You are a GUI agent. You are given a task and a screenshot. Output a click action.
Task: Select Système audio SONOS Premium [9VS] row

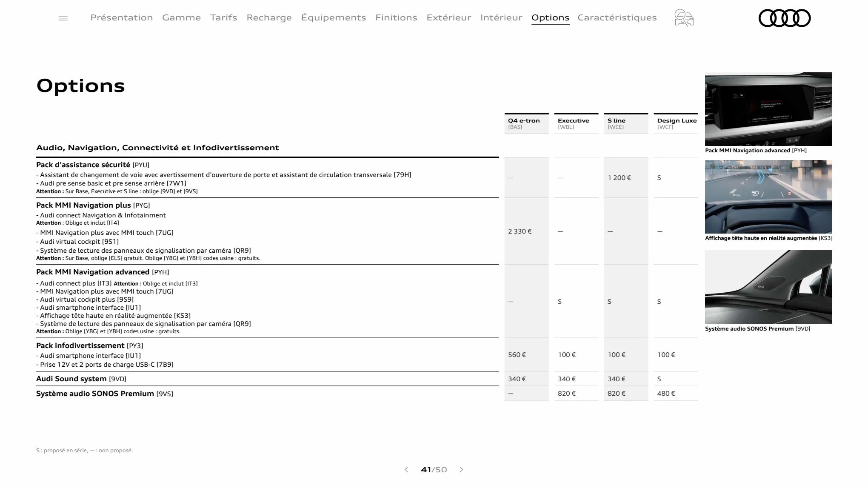(x=268, y=394)
